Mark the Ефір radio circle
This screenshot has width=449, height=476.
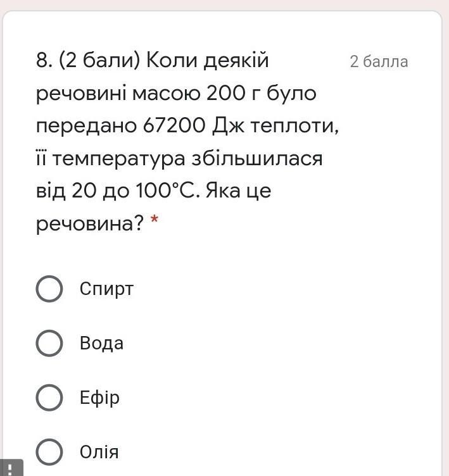(x=49, y=398)
